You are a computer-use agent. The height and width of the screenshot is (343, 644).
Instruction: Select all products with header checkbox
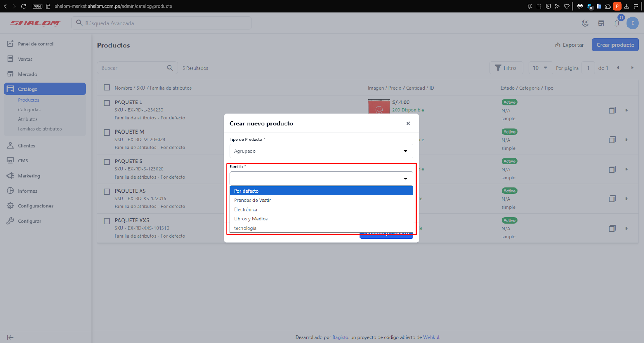point(107,88)
